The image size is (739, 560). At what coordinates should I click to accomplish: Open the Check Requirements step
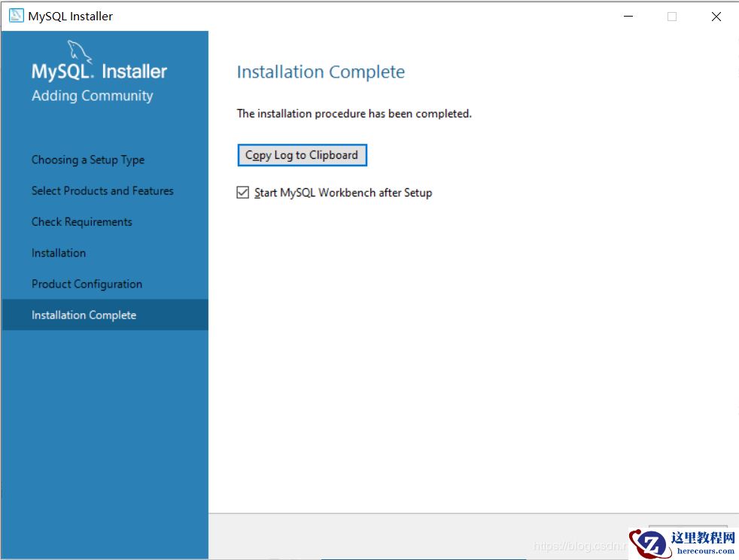[x=82, y=221]
